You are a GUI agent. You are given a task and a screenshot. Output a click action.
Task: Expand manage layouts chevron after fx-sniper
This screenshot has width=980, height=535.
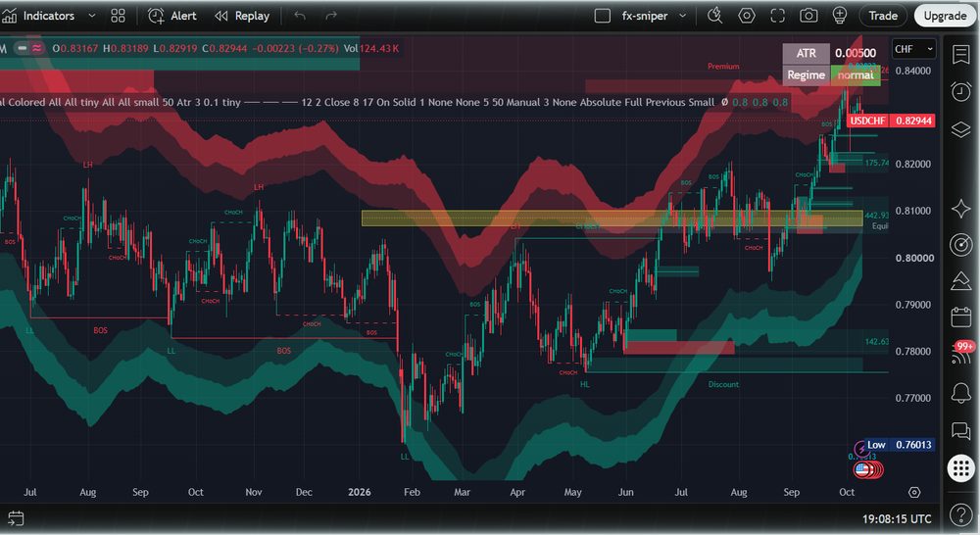(682, 16)
